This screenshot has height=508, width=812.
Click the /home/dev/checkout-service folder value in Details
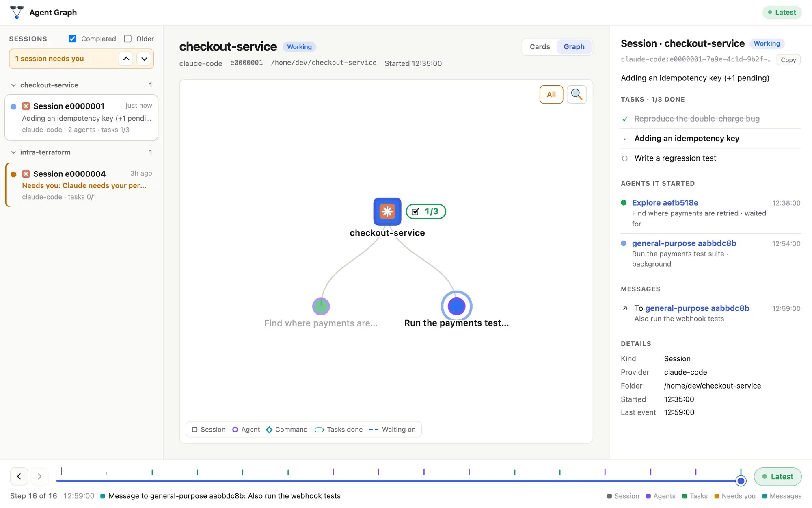point(712,386)
